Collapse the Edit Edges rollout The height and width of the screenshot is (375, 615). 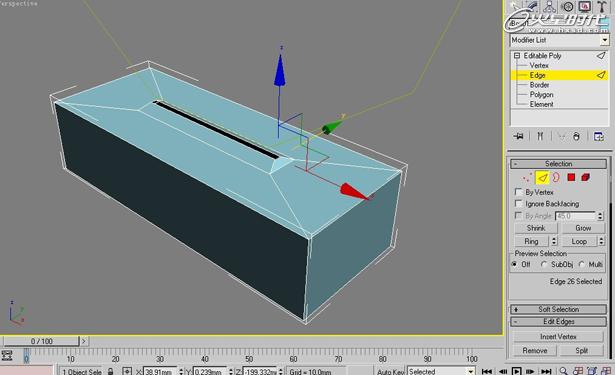(x=558, y=322)
